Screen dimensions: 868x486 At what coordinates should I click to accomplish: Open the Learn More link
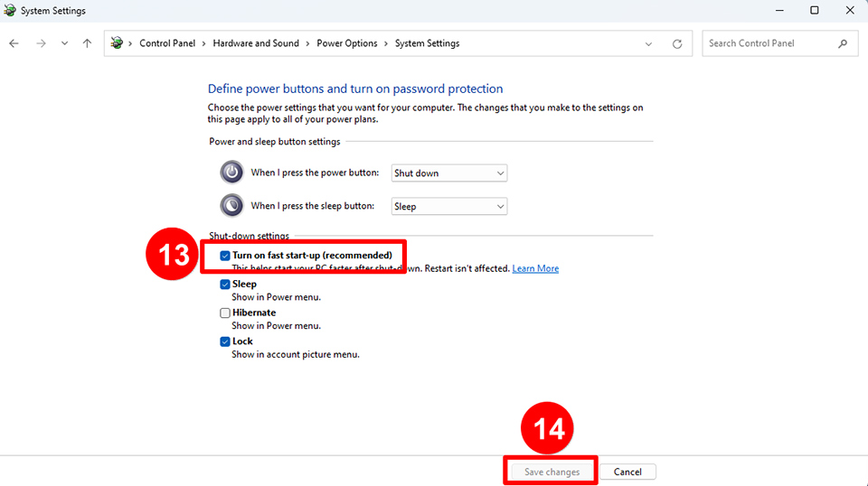[535, 268]
